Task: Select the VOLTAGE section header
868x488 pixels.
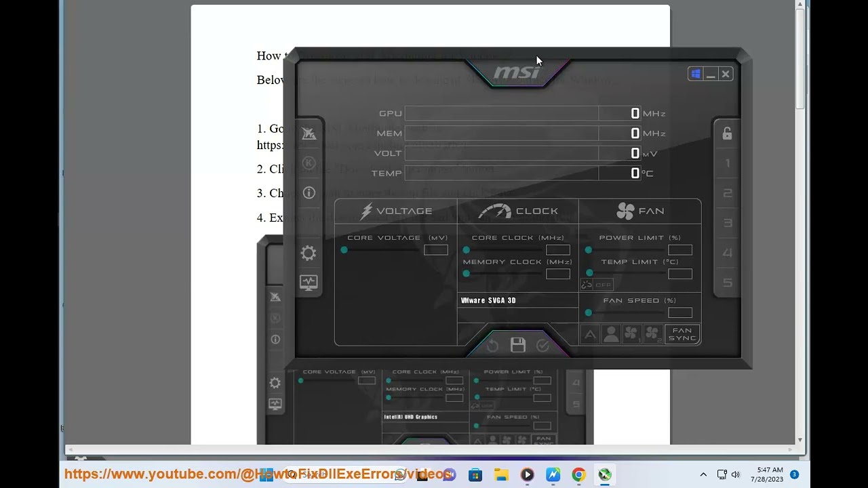Action: pos(396,211)
